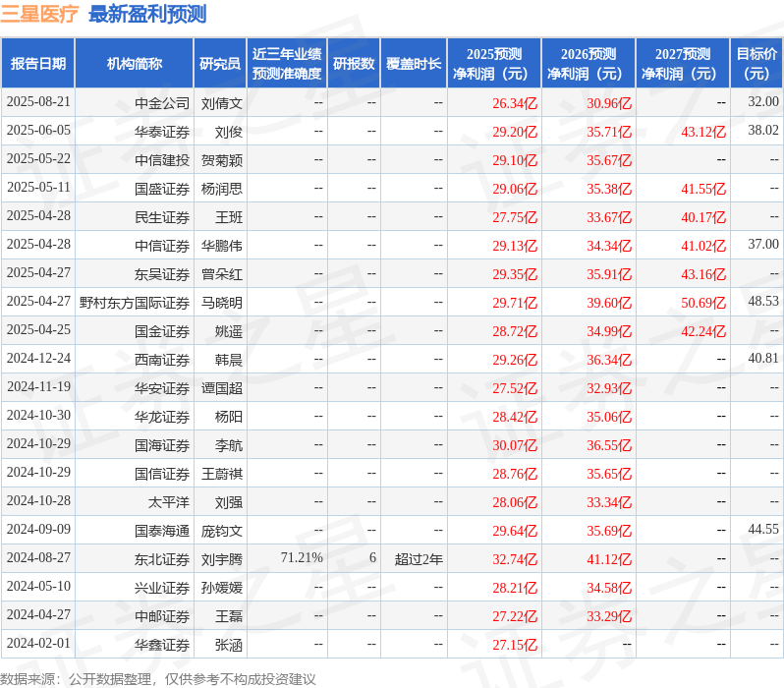The width and height of the screenshot is (784, 688).
Task: Click the 41.55亿 forecast value
Action: 703,189
